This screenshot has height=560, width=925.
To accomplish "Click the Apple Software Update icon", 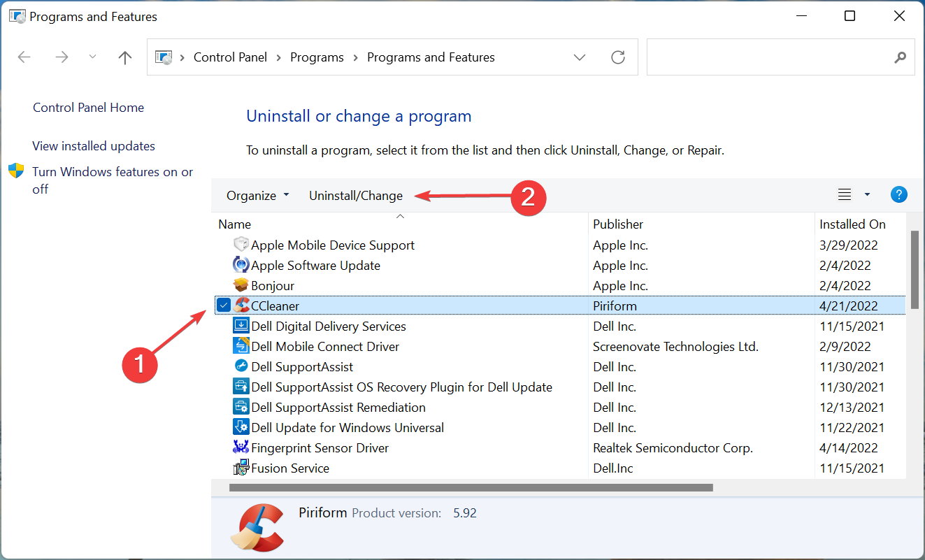I will 241,265.
